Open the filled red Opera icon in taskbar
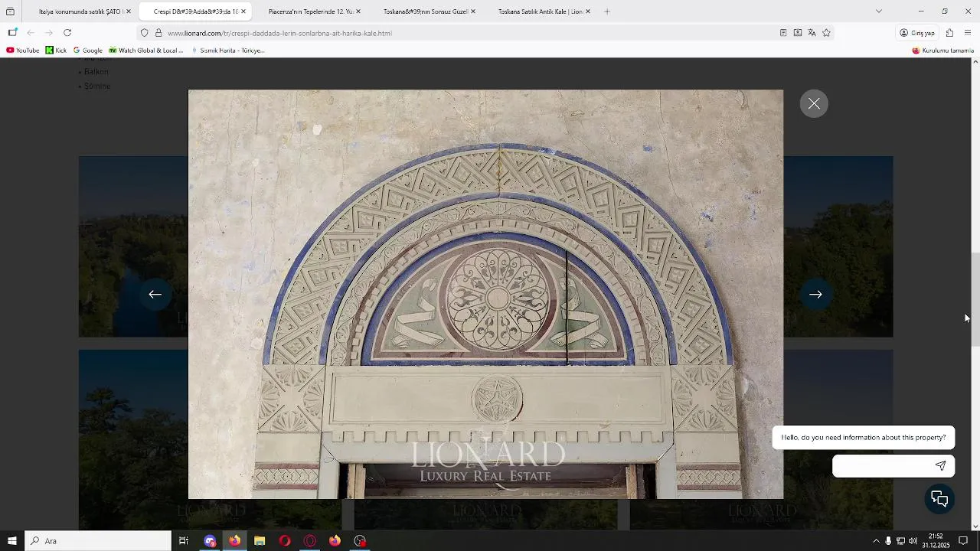 (285, 541)
